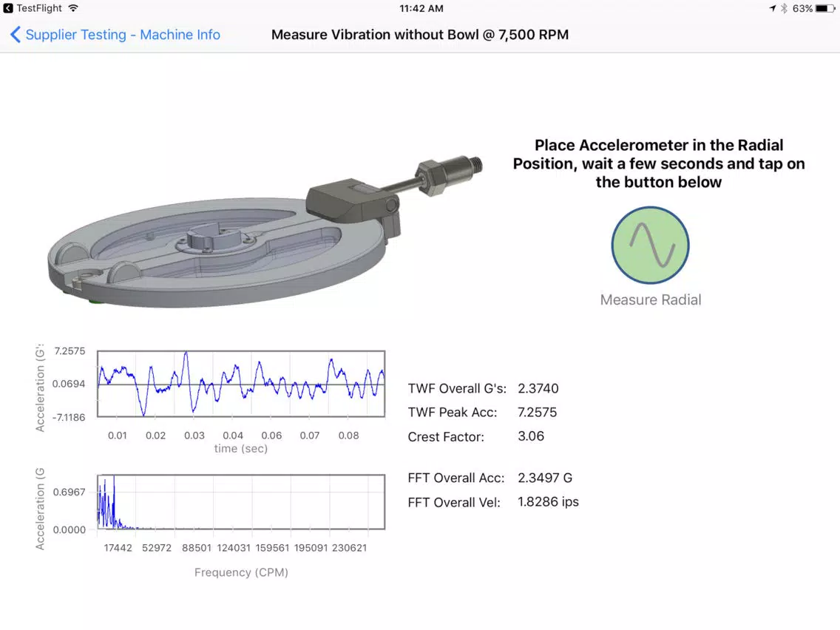The height and width of the screenshot is (630, 840).
Task: Go back to Supplier Testing - Machine Info
Action: click(115, 35)
